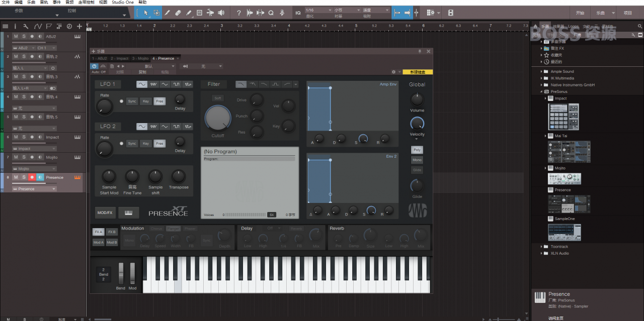Add a track with plus icon
Viewport: 644px width, 321px height.
tap(79, 26)
